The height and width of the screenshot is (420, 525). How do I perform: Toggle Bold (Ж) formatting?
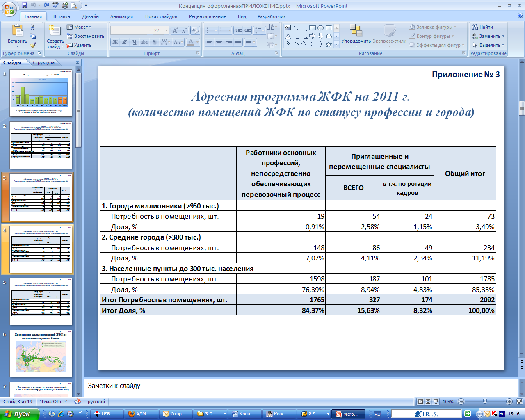(115, 42)
